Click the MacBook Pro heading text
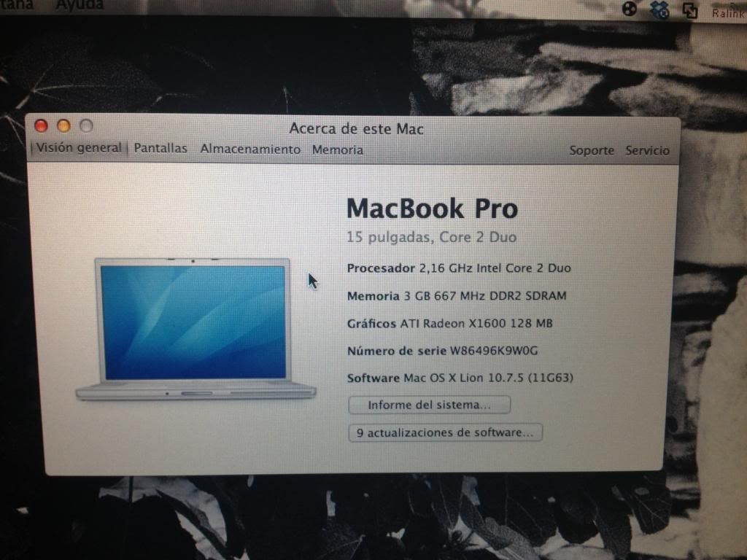Image resolution: width=747 pixels, height=560 pixels. click(432, 209)
